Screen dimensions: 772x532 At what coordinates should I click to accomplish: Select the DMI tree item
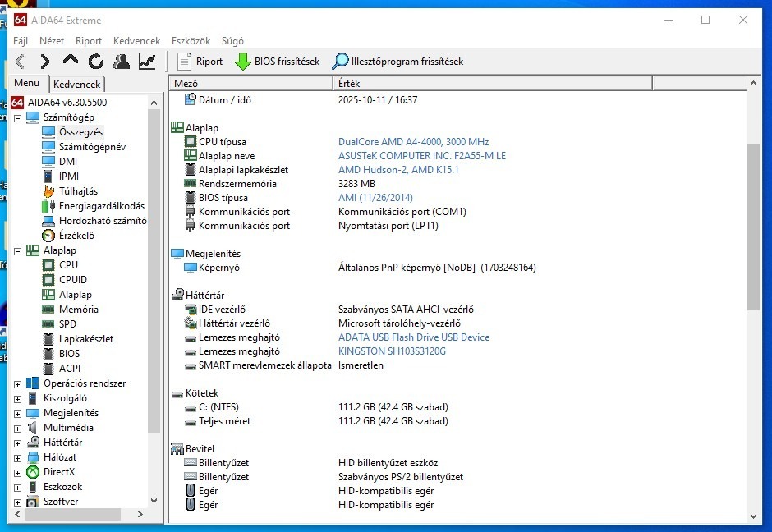[x=68, y=162]
